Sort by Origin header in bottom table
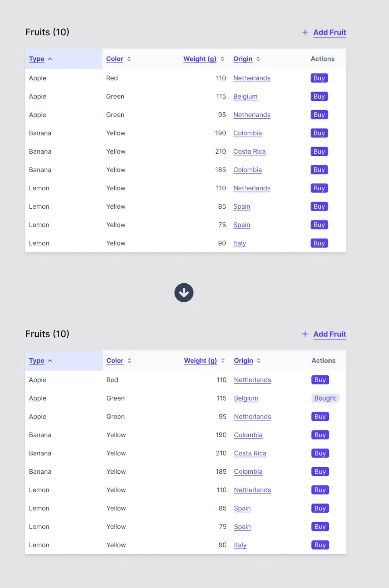389x588 pixels. click(x=244, y=361)
